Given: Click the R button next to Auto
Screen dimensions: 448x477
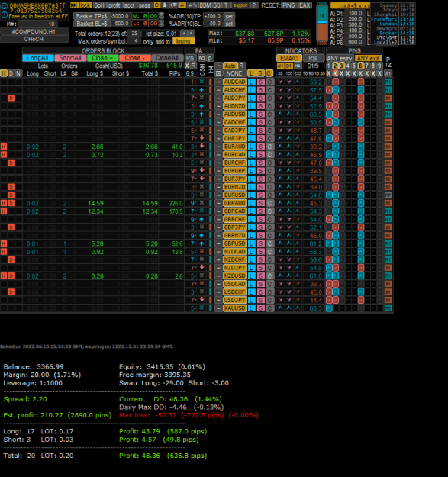Looking at the screenshot, I should click(241, 66).
